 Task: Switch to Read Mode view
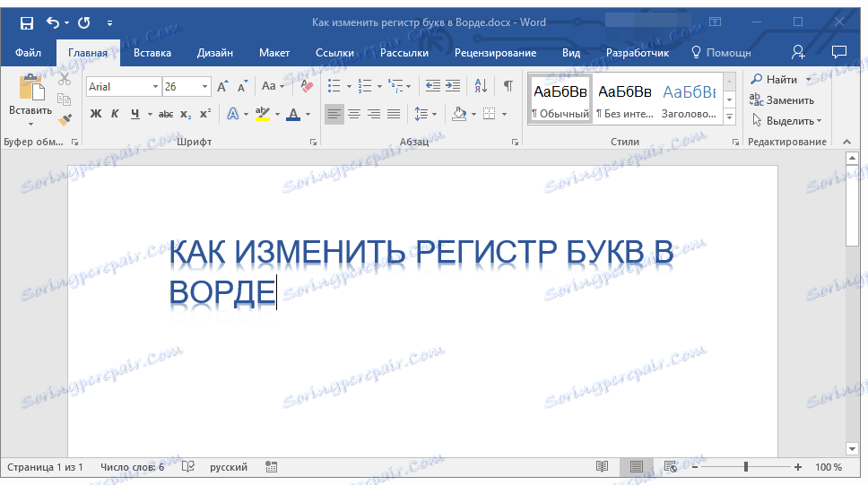pos(603,467)
